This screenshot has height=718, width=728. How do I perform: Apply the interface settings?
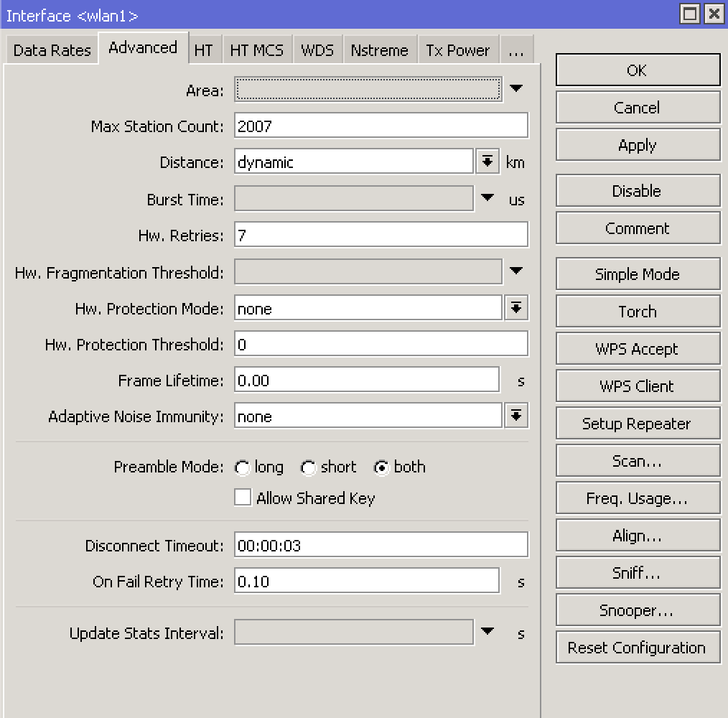point(638,145)
